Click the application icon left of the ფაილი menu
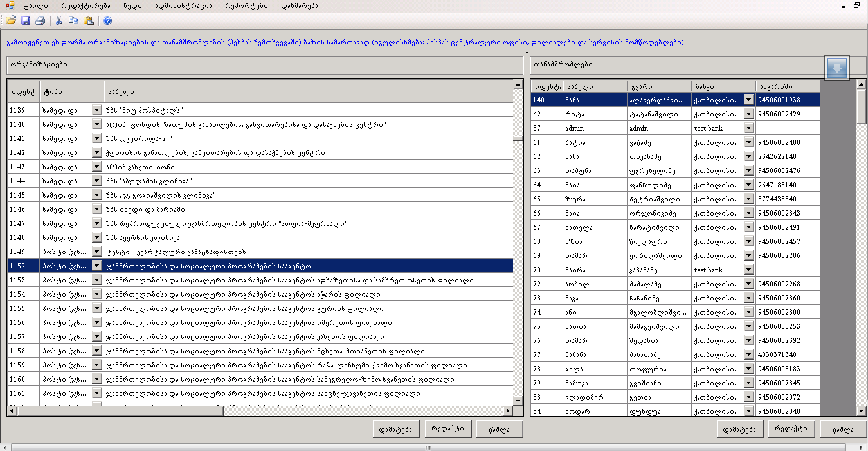Viewport: 868px width, 451px height. tap(10, 5)
